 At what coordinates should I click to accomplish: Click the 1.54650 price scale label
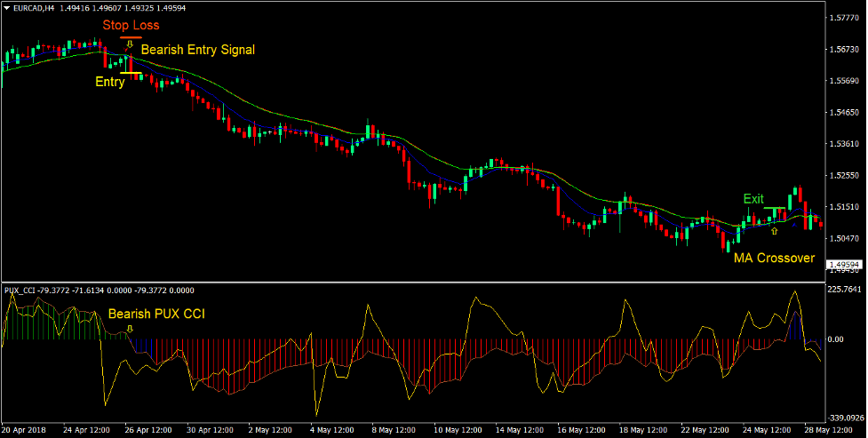coord(845,112)
